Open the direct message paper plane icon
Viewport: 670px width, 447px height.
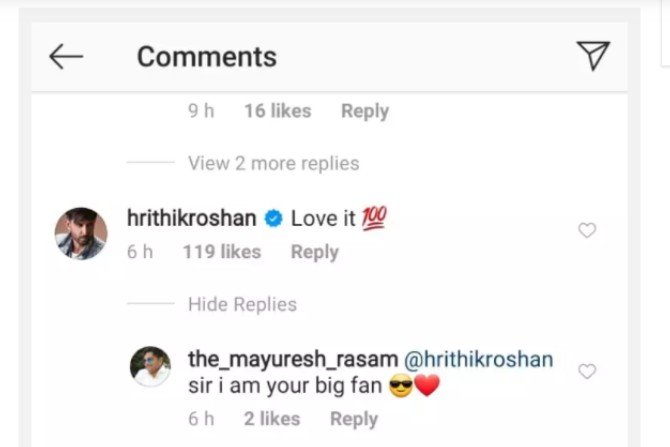593,56
